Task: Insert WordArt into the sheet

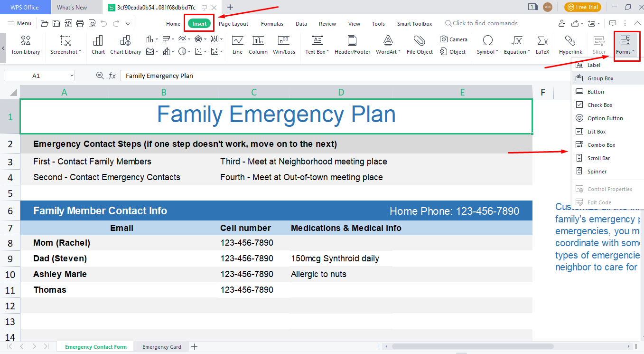Action: tap(388, 45)
